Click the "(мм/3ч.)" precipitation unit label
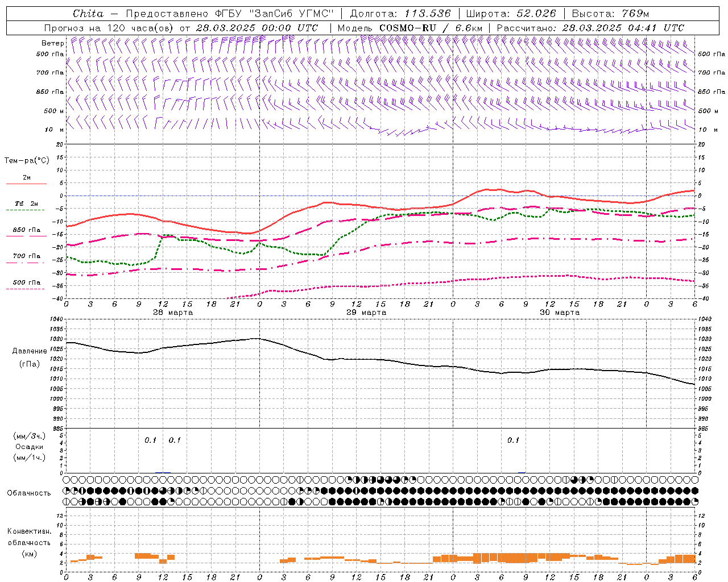This screenshot has width=728, height=582. (x=30, y=436)
